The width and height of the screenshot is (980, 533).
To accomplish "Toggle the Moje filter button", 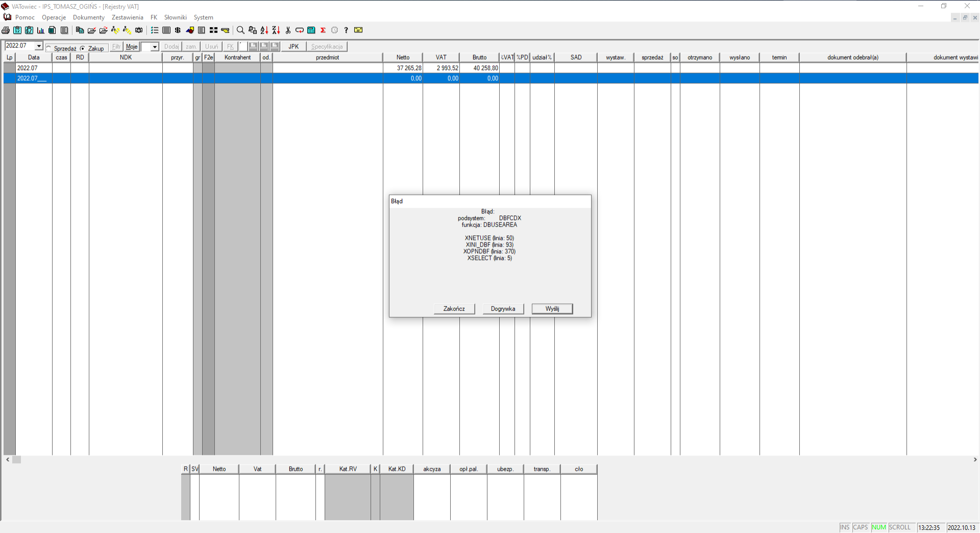I will [x=132, y=46].
